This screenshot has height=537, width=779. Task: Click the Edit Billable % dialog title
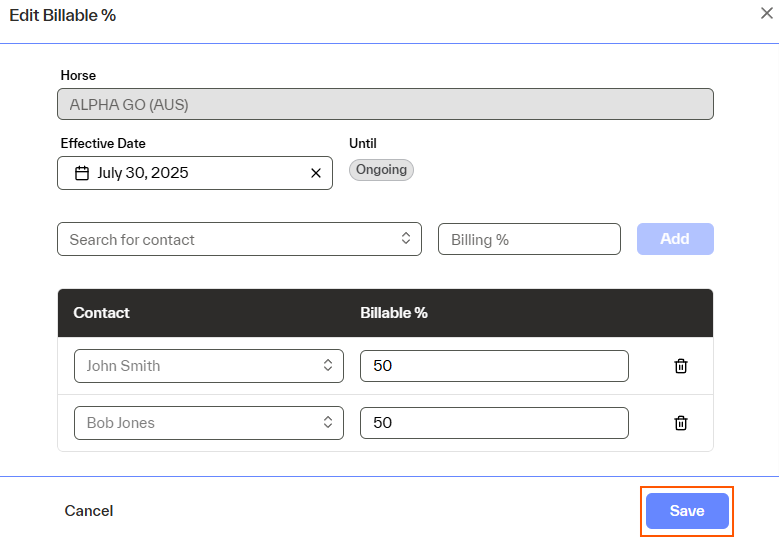pos(63,16)
